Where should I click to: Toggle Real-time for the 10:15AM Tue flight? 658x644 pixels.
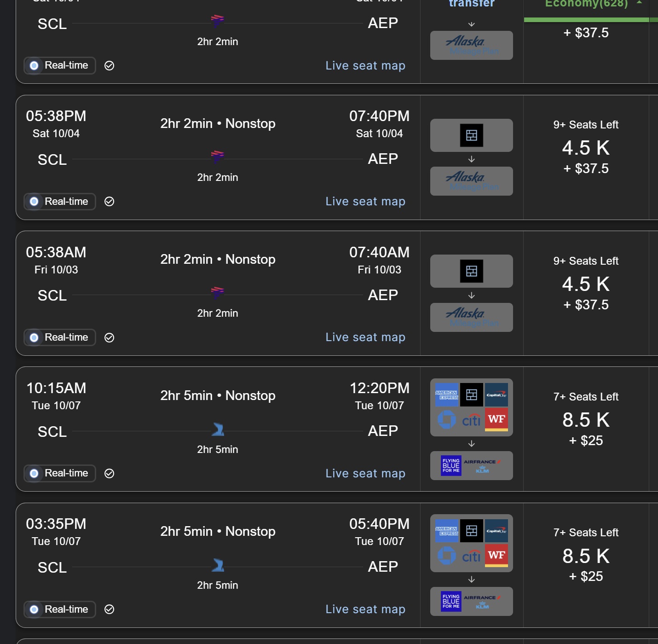click(60, 473)
